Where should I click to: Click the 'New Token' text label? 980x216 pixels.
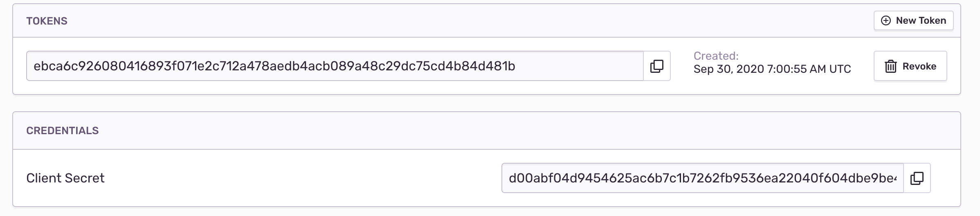[921, 20]
